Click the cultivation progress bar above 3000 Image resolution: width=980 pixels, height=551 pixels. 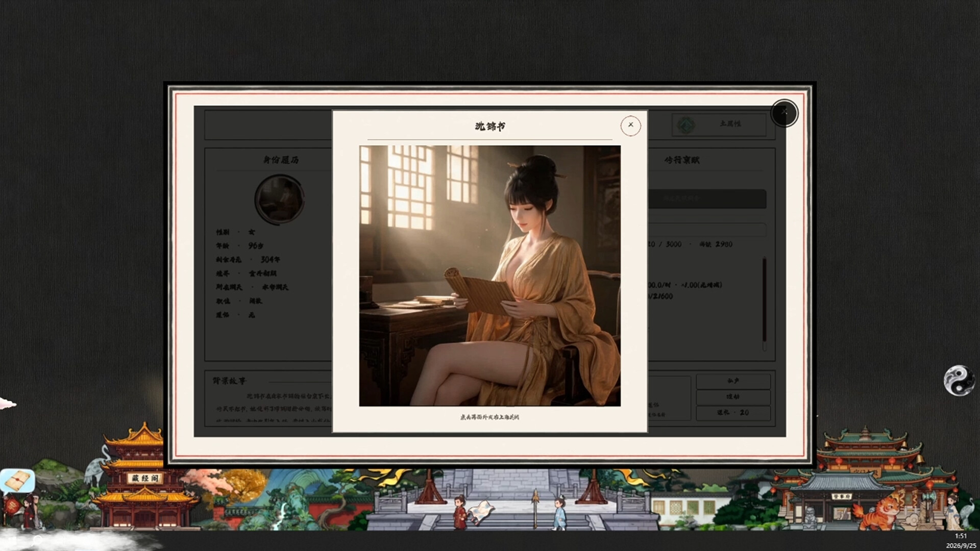tap(707, 230)
